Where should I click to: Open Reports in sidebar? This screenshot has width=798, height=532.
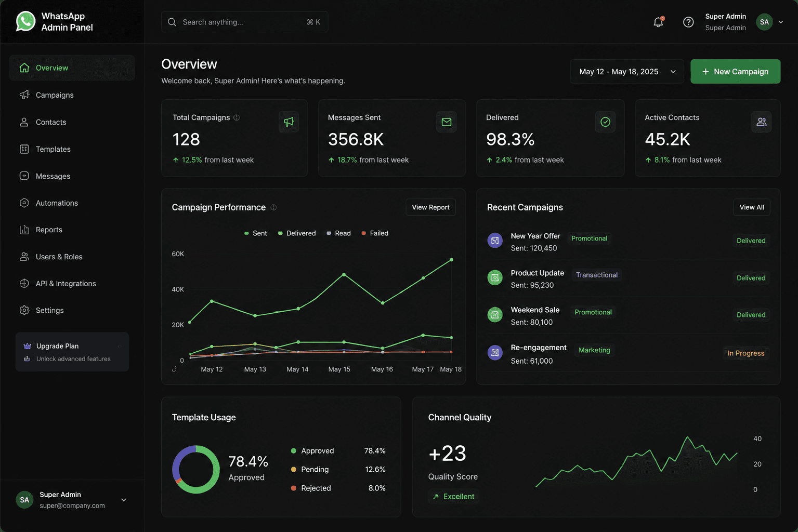(x=72, y=230)
